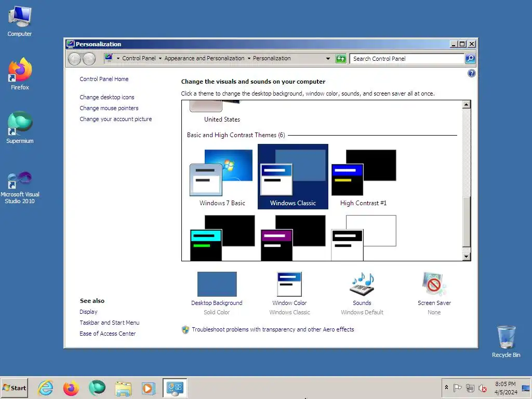This screenshot has width=532, height=399.
Task: Click the Forward navigation arrow
Action: coord(89,59)
